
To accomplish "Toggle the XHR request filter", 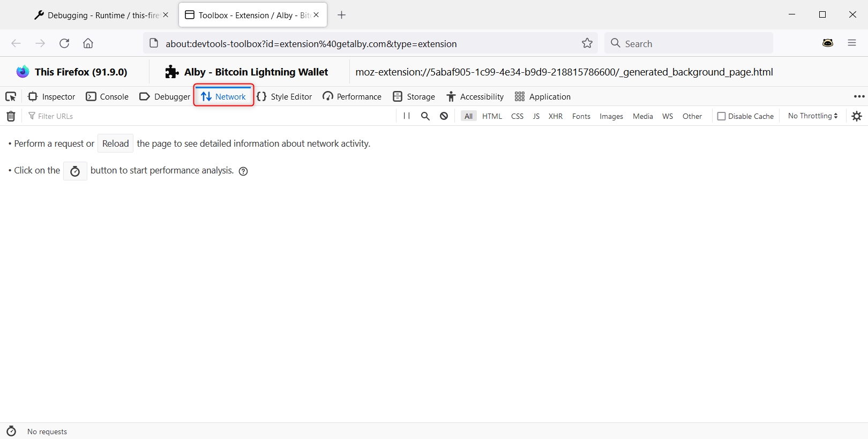I will click(x=555, y=116).
